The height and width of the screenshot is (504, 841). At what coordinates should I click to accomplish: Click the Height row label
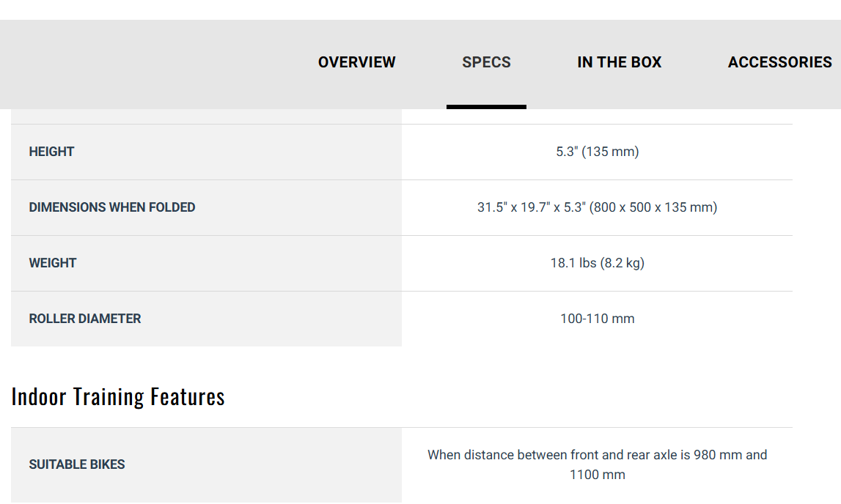click(52, 152)
